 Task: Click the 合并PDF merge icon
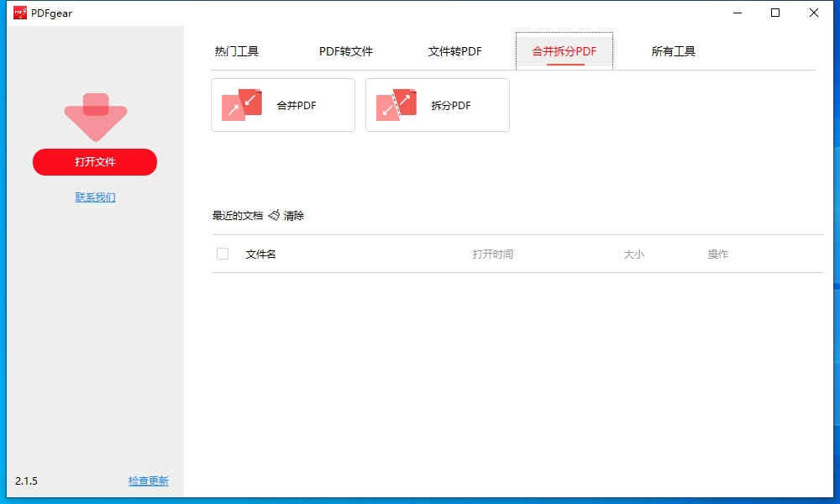pos(242,105)
